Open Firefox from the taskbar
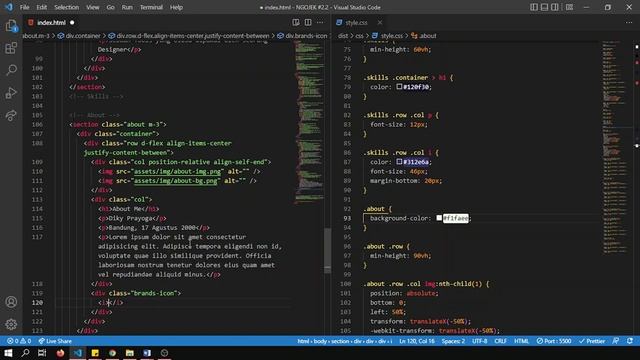This screenshot has height=360, width=640. pos(60,353)
